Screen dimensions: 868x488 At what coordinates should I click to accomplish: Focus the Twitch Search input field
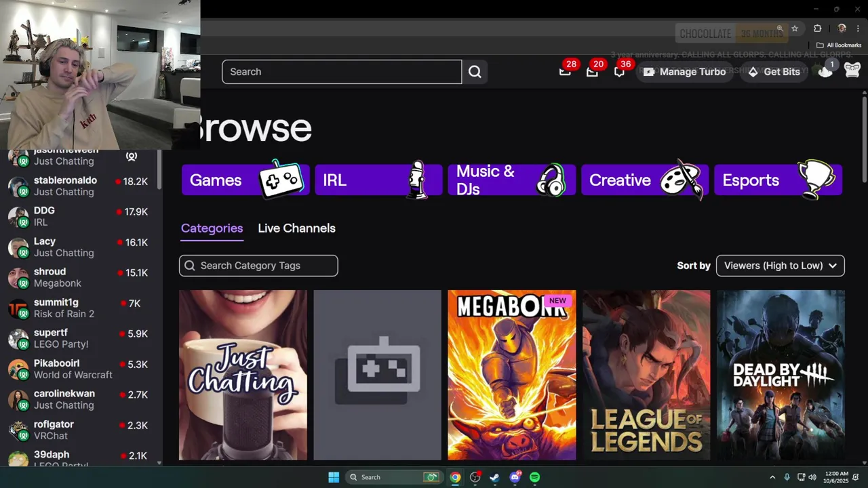(342, 72)
